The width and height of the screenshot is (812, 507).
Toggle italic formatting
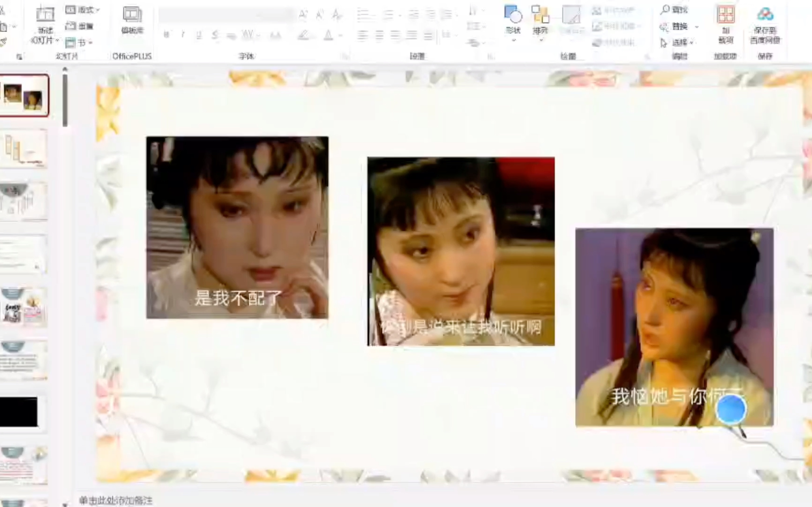tap(183, 35)
